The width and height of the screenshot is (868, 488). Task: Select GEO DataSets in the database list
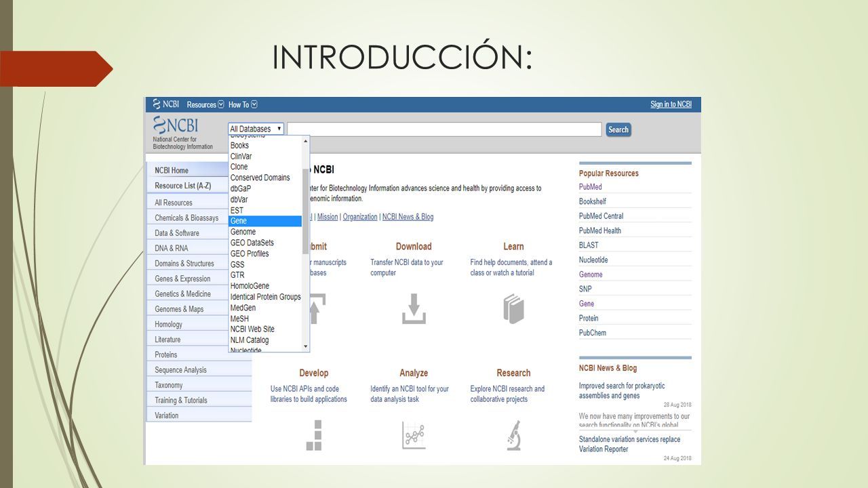pyautogui.click(x=265, y=243)
